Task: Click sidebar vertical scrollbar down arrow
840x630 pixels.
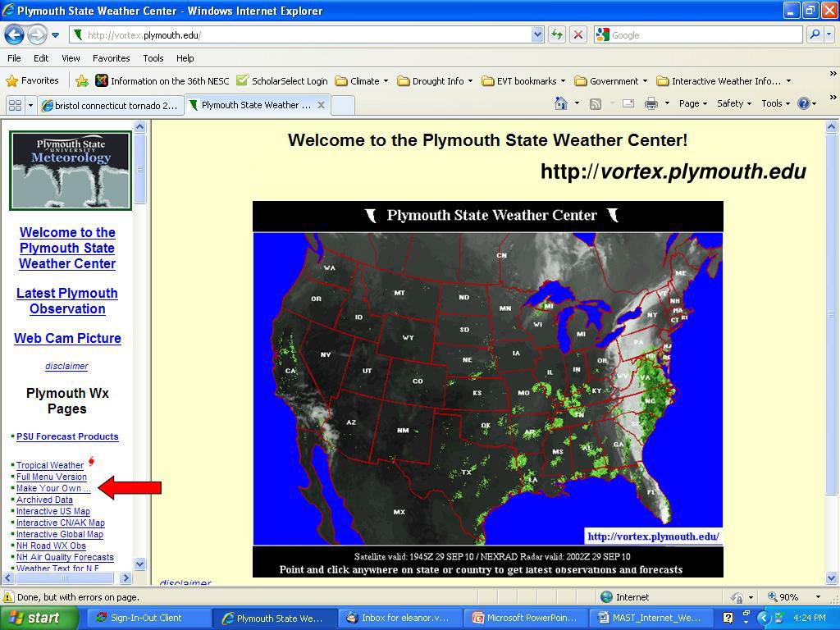Action: point(139,564)
